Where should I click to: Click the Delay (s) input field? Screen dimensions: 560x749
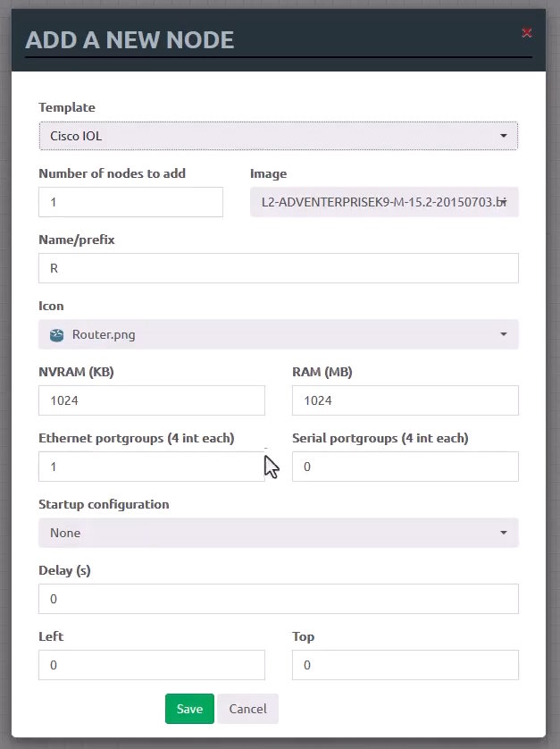(279, 599)
